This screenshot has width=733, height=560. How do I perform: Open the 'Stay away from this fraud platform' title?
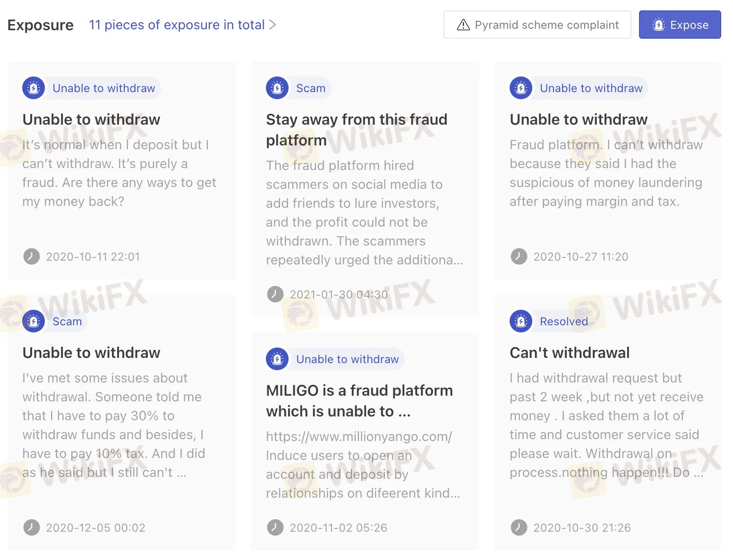tap(356, 130)
